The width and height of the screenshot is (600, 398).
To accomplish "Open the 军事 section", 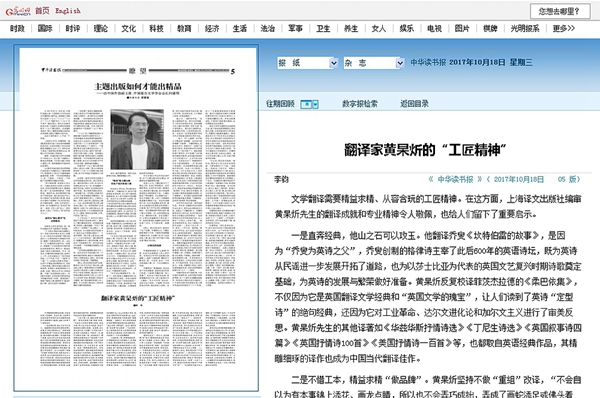I will (x=295, y=28).
